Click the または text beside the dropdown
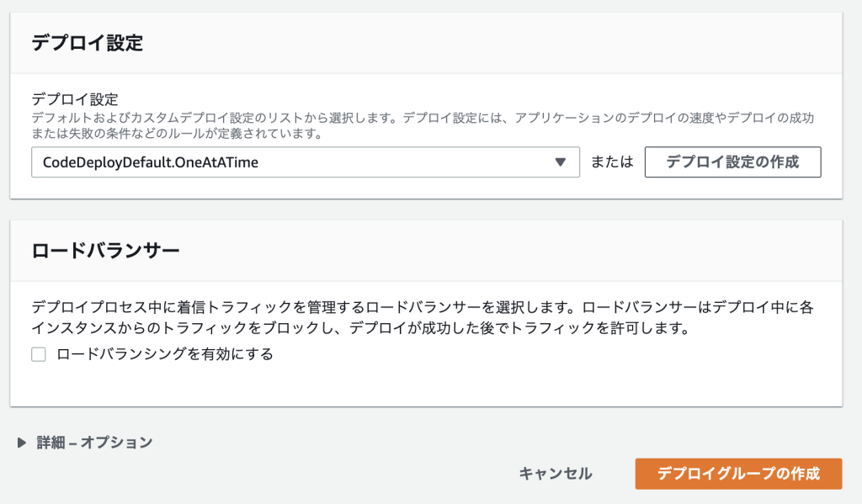This screenshot has height=504, width=862. (x=612, y=163)
